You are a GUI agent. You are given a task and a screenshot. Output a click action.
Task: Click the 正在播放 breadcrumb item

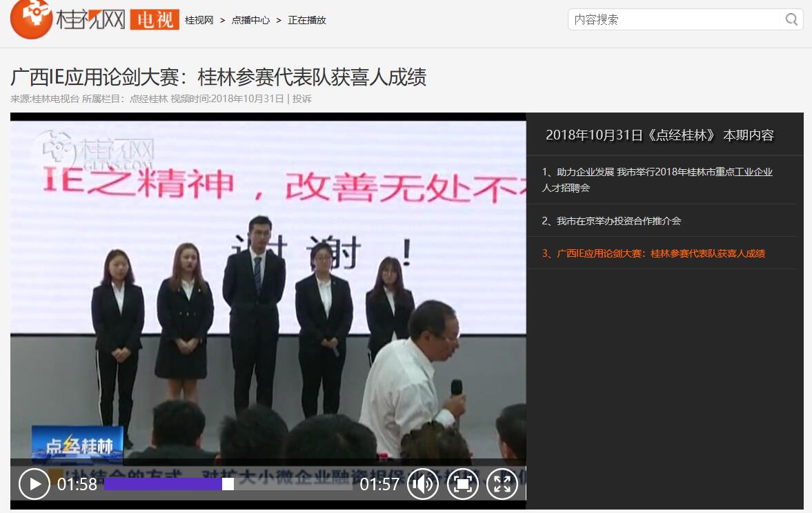[307, 20]
